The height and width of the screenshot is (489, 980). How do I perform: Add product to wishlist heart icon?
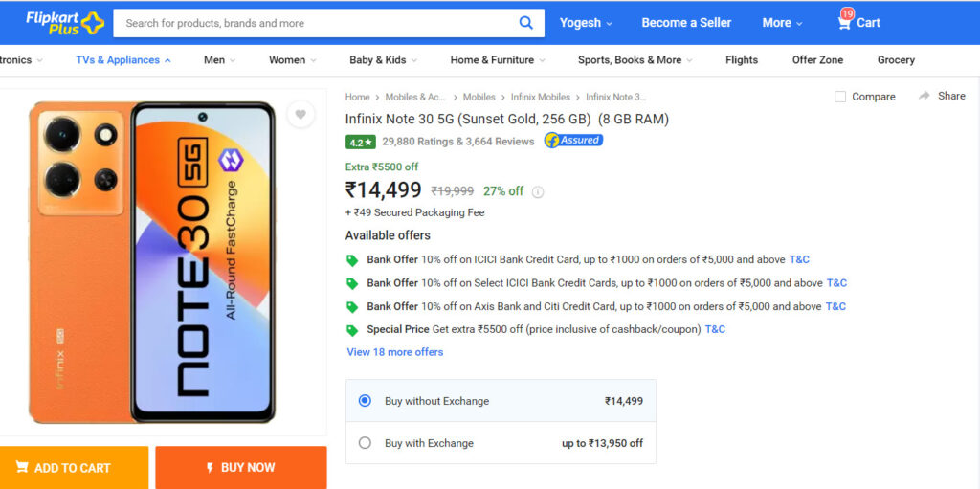pyautogui.click(x=301, y=115)
